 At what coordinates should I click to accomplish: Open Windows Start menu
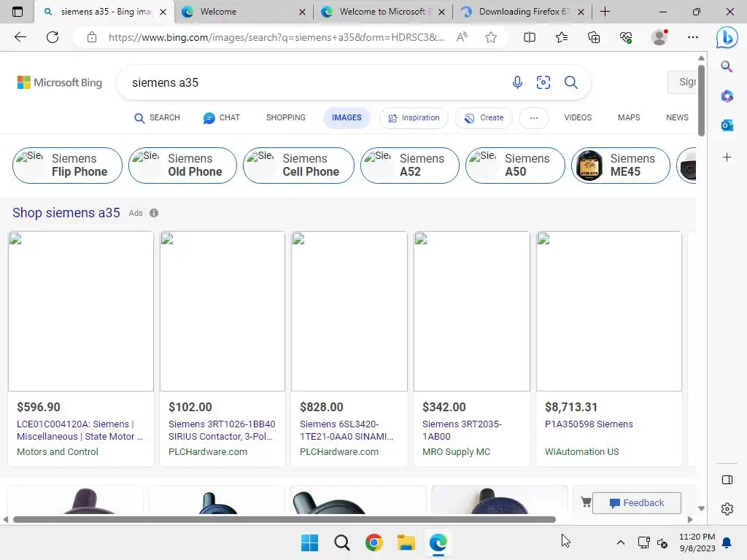point(309,542)
